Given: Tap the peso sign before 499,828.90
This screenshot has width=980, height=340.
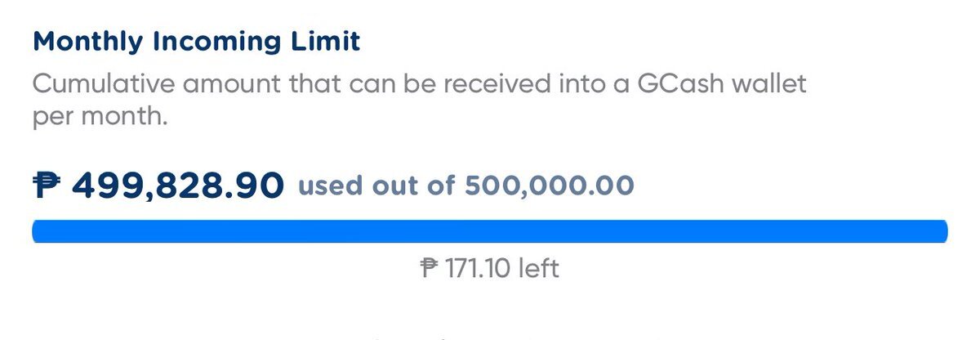Looking at the screenshot, I should click(x=47, y=186).
